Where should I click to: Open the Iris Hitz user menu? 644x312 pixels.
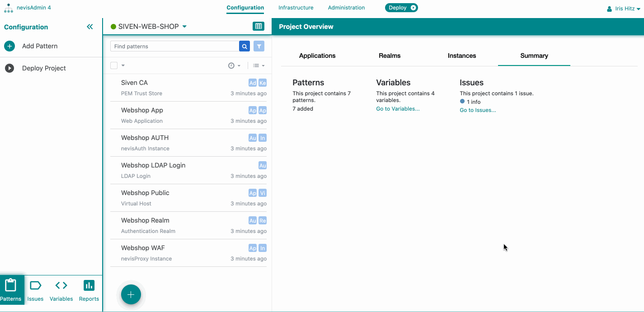(624, 9)
